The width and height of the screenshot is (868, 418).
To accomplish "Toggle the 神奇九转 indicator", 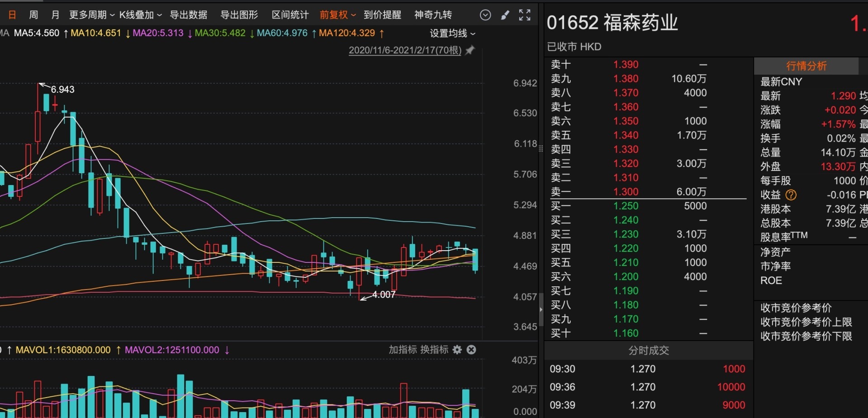I will tap(432, 15).
